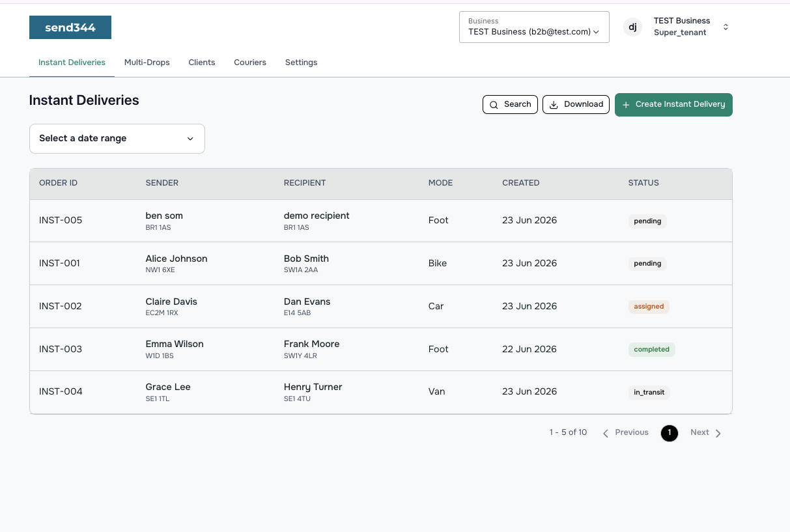Screen dimensions: 790x532
Task: Click recipient demo recipient
Action: (x=317, y=216)
